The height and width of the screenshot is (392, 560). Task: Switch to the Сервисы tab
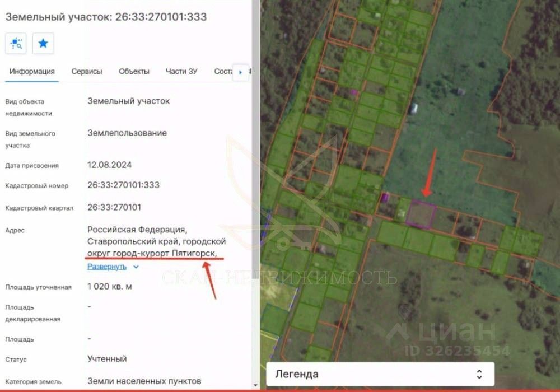tap(87, 72)
